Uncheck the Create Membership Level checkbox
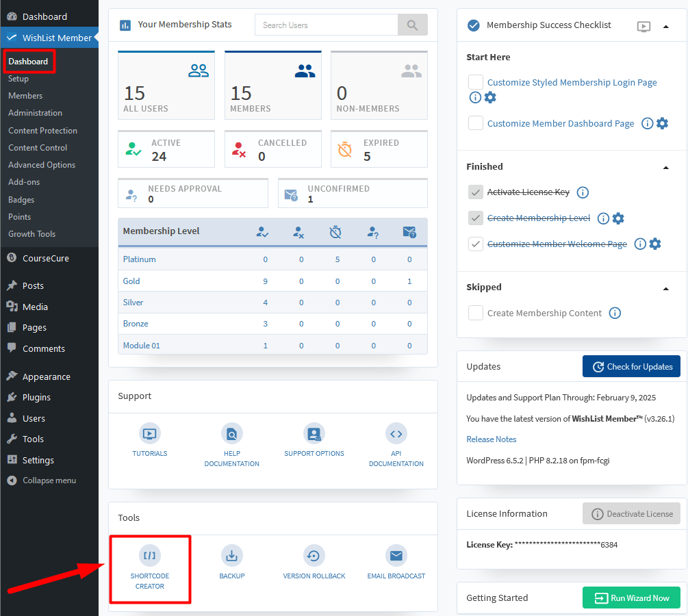The height and width of the screenshot is (616, 688). click(476, 218)
